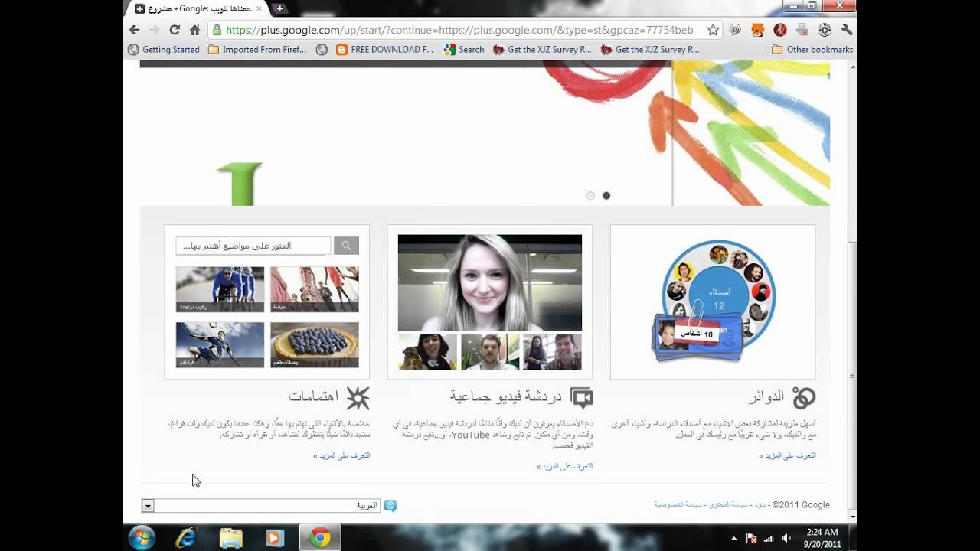Viewport: 980px width, 551px height.
Task: Click the Circles interlocking rings icon
Action: (x=804, y=397)
